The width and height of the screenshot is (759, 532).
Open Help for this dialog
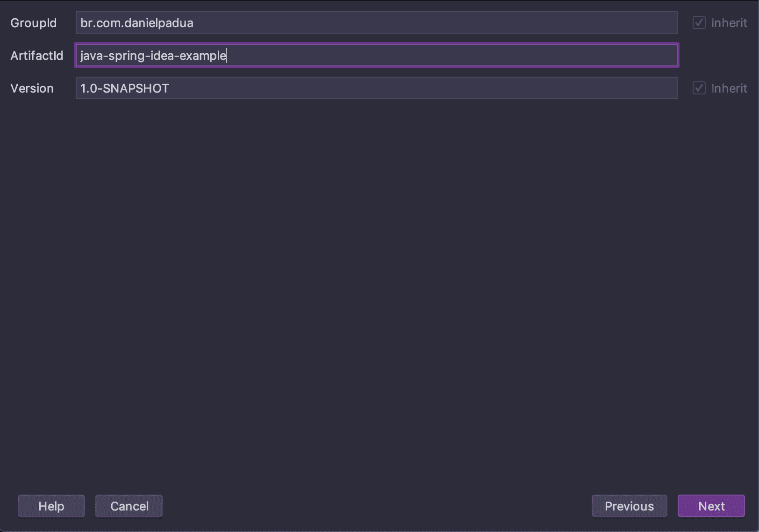51,506
